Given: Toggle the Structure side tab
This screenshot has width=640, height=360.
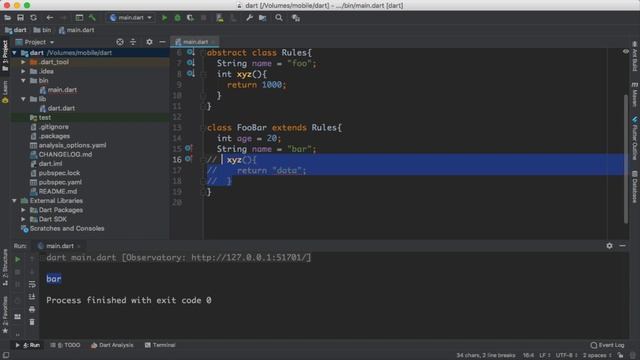Looking at the screenshot, I should coord(5,267).
